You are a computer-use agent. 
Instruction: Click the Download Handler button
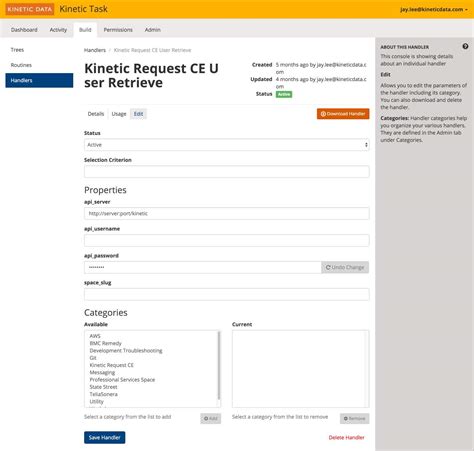343,114
